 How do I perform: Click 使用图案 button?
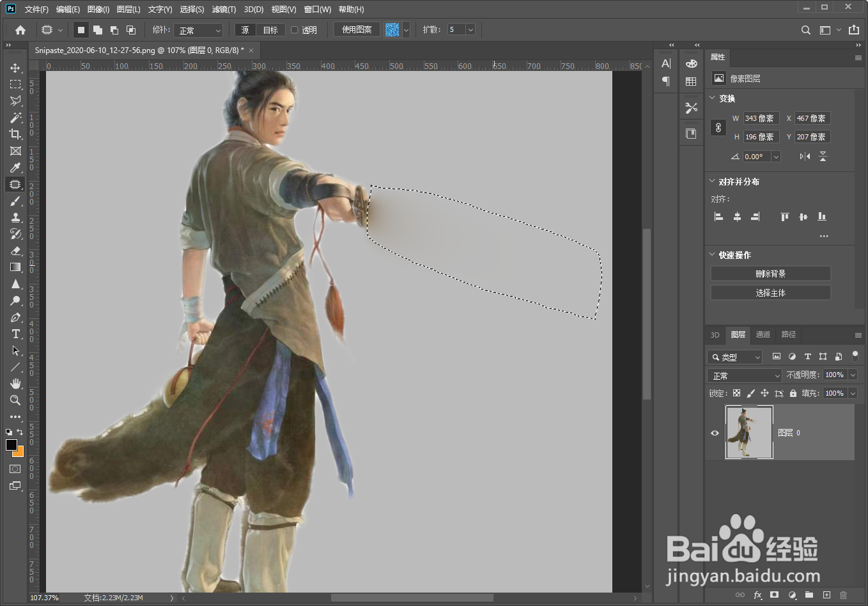[357, 29]
